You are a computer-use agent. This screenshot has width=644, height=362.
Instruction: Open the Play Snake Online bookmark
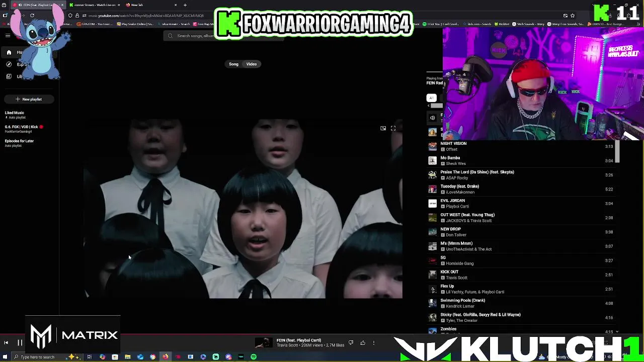pos(134,24)
